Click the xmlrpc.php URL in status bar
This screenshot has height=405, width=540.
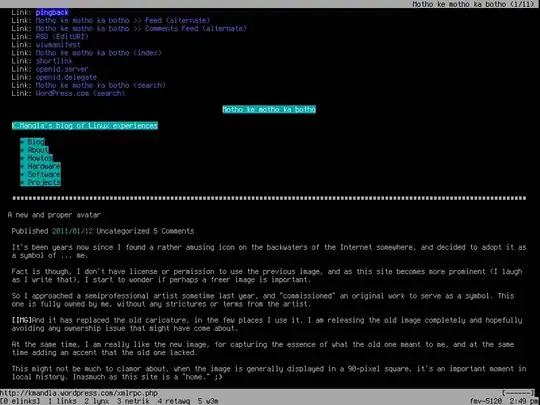pyautogui.click(x=79, y=393)
